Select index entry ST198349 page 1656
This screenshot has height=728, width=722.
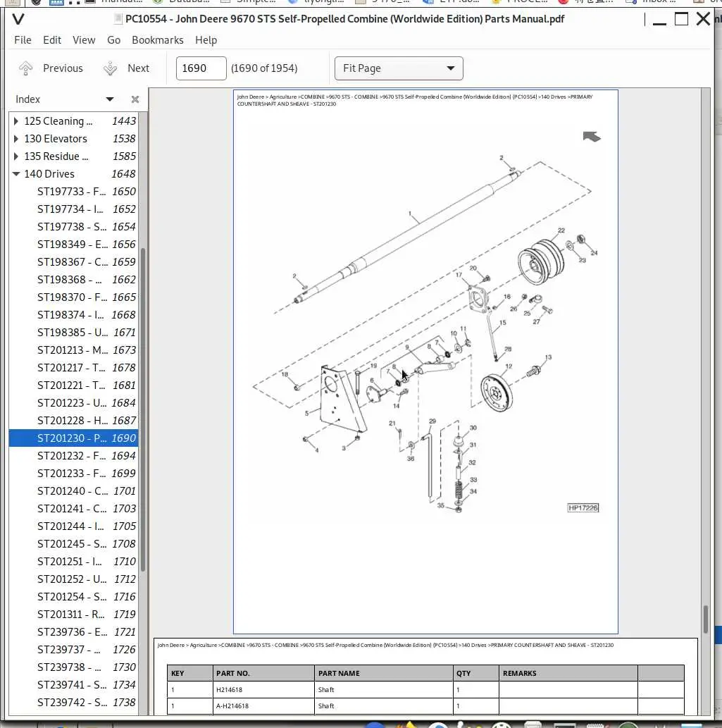(x=73, y=245)
